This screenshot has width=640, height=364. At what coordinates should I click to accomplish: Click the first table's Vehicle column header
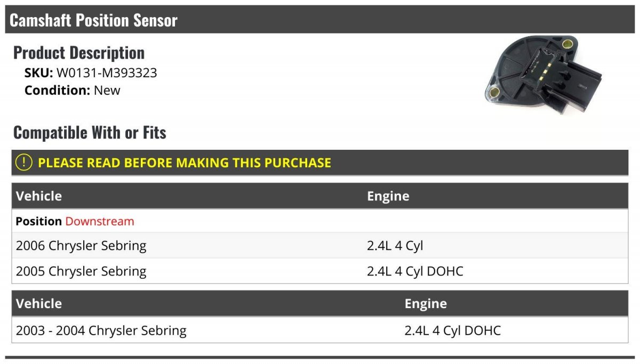pyautogui.click(x=39, y=196)
